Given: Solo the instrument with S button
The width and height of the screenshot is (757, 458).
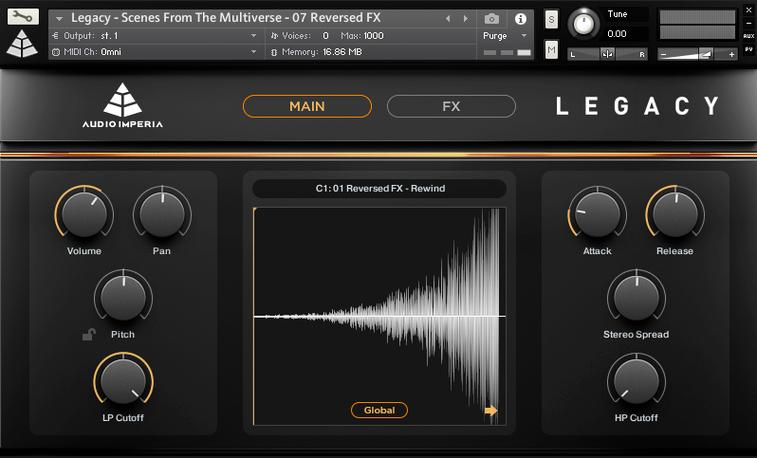Looking at the screenshot, I should pos(552,20).
